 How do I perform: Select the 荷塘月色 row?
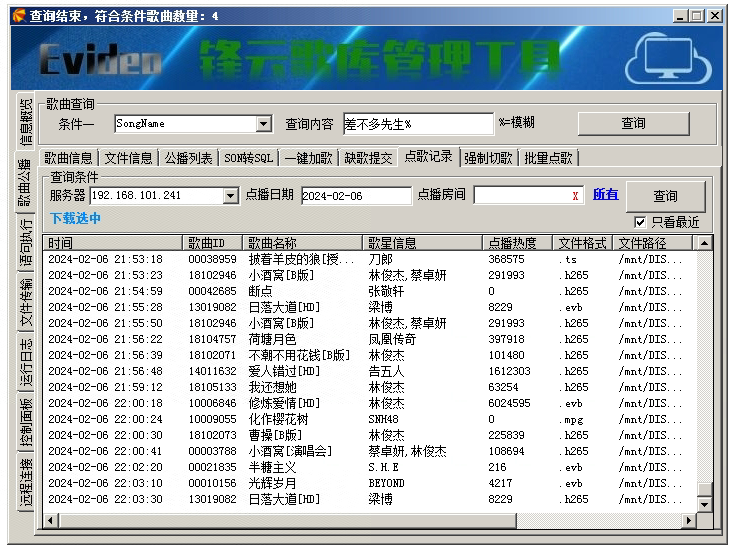369,339
